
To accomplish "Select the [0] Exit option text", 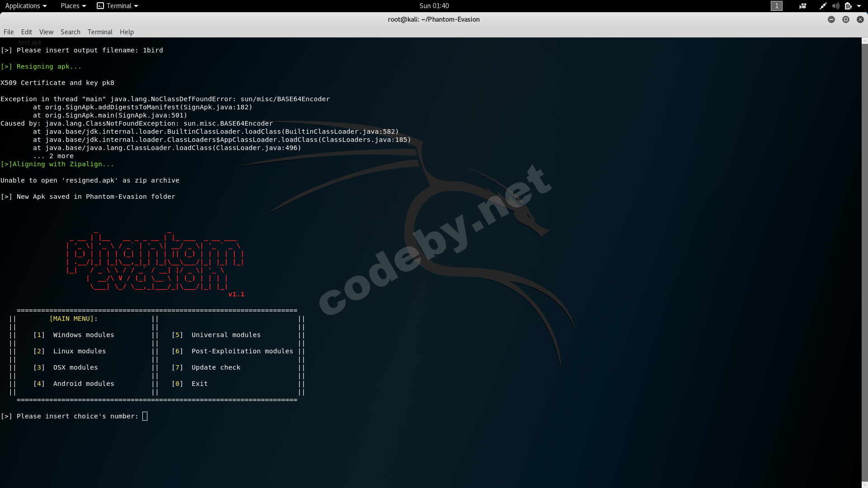I will pos(190,383).
